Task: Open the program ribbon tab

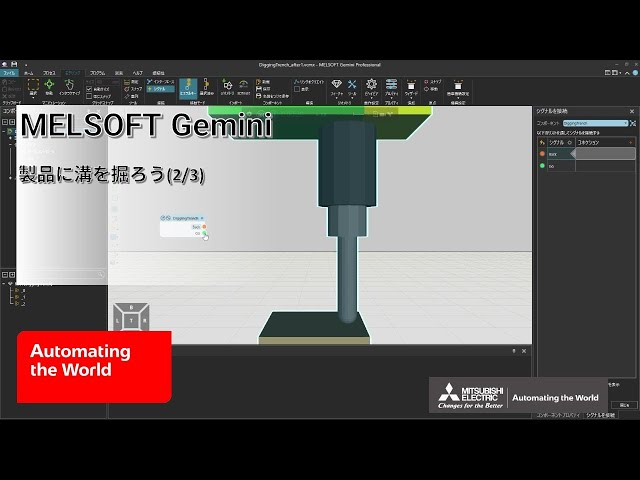Action: point(98,73)
